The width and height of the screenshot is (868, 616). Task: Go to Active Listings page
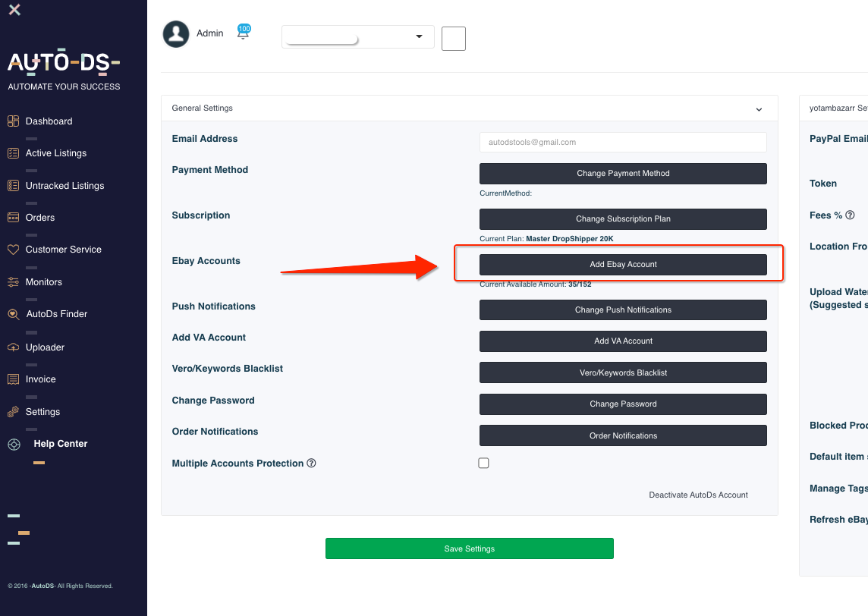point(56,153)
